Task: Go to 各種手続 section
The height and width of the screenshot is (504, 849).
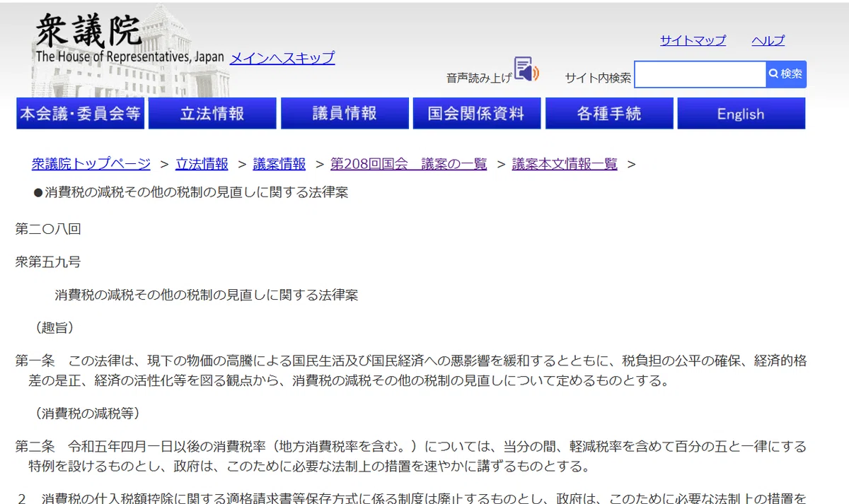Action: coord(609,113)
